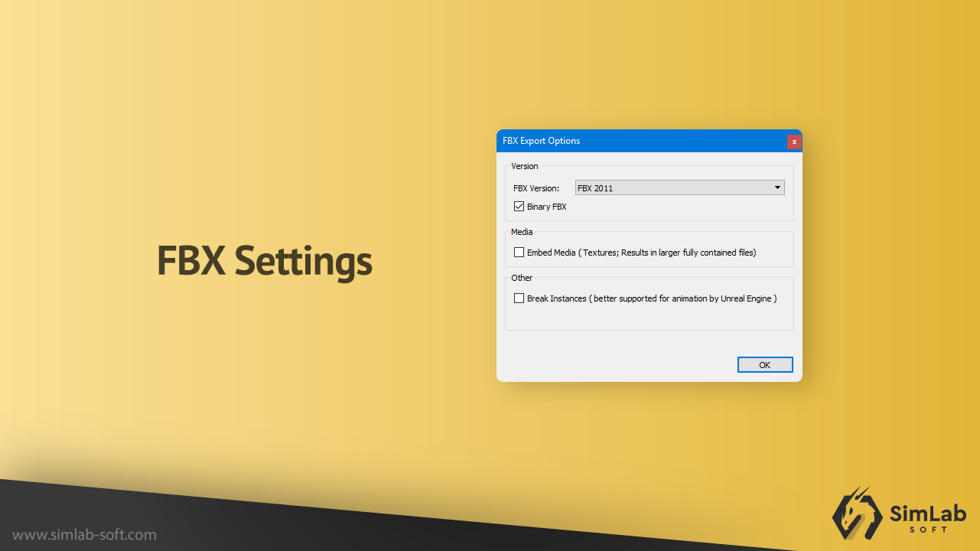Click the Binary FBX label text
Image resolution: width=980 pixels, height=551 pixels.
[546, 207]
